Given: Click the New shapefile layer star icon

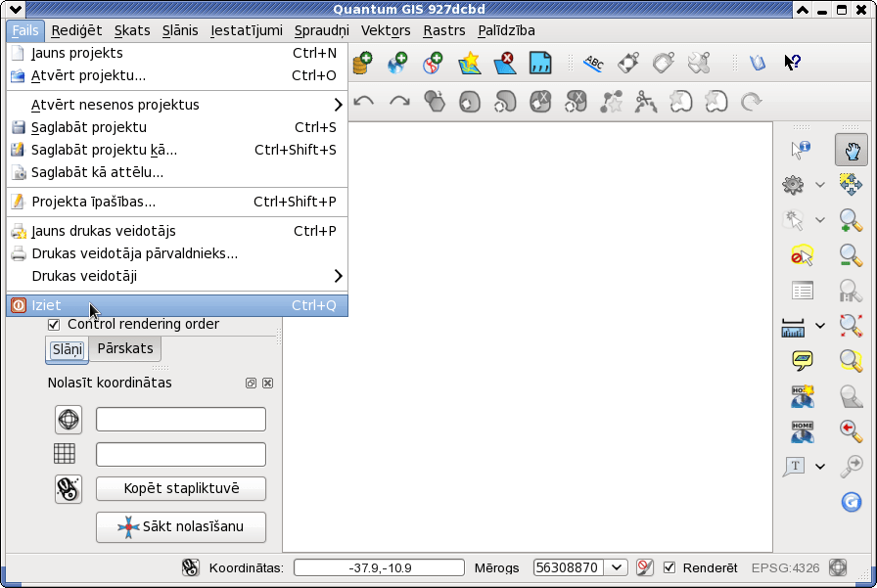Looking at the screenshot, I should point(469,63).
